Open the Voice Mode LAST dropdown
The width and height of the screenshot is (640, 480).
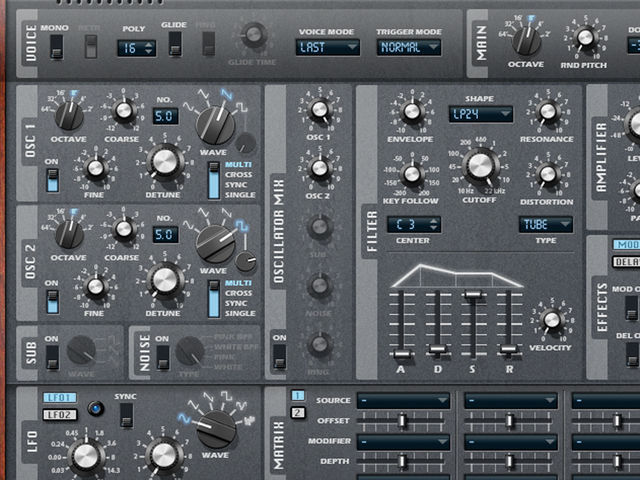tap(327, 47)
